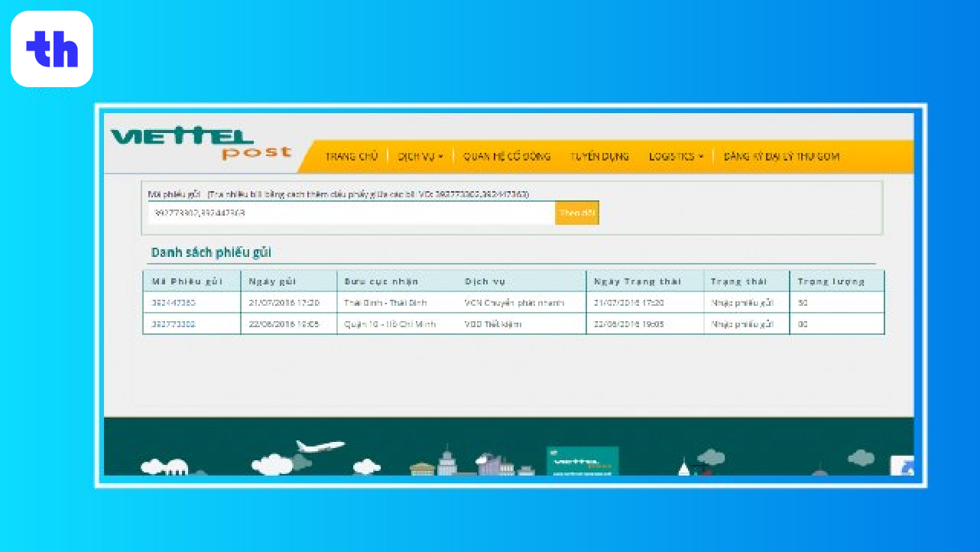The width and height of the screenshot is (980, 552).
Task: Click the Viettel Post billboard in footer
Action: coord(582,461)
